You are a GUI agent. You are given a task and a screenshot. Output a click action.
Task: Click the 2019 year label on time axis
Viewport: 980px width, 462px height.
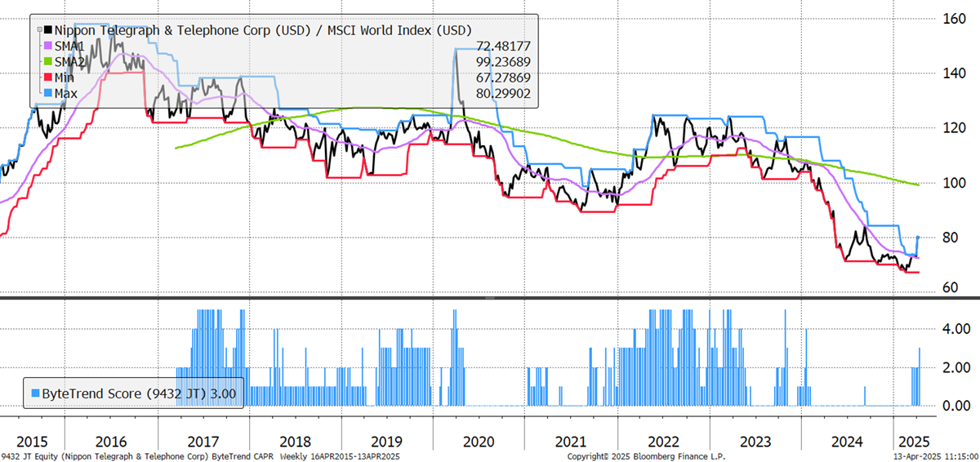(385, 441)
